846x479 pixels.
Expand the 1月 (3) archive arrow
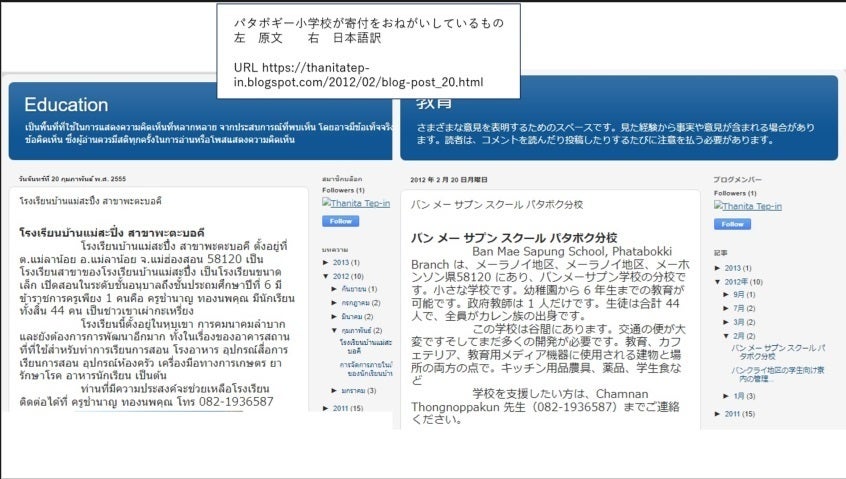726,396
